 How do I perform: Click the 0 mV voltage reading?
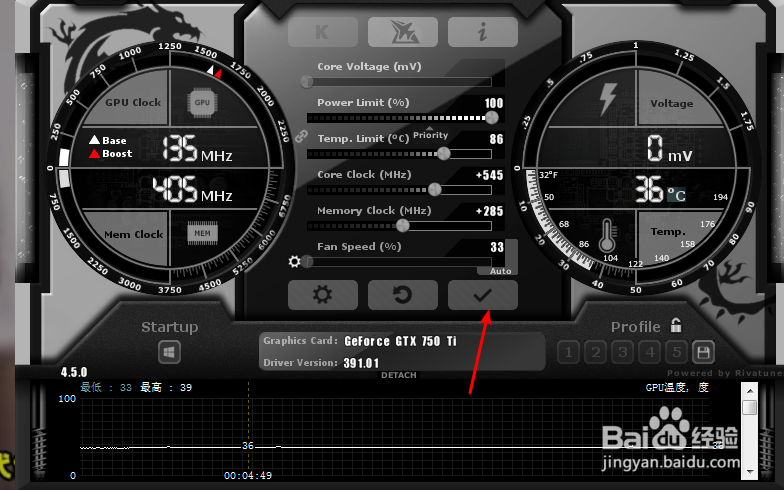(x=670, y=149)
